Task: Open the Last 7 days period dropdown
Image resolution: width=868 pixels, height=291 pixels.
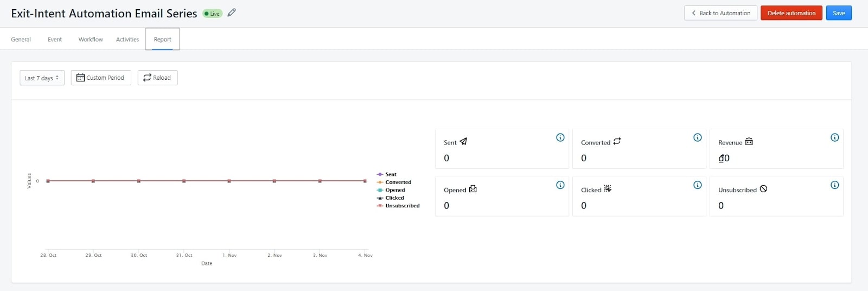Action: 42,78
